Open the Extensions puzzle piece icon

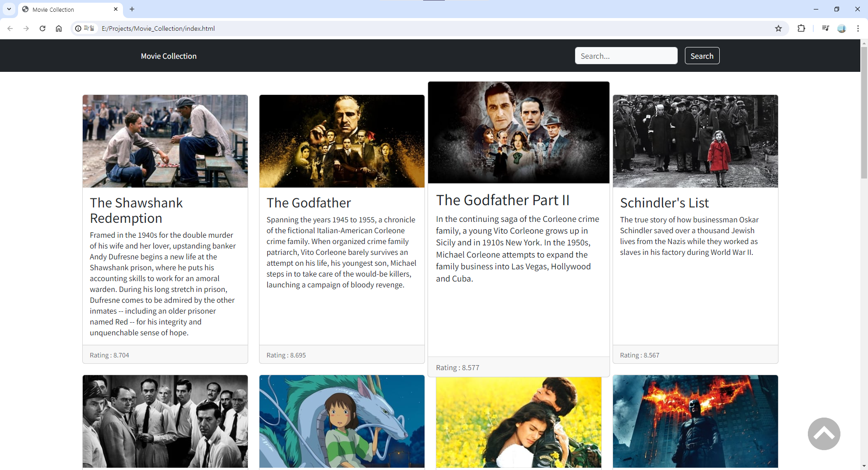tap(801, 28)
